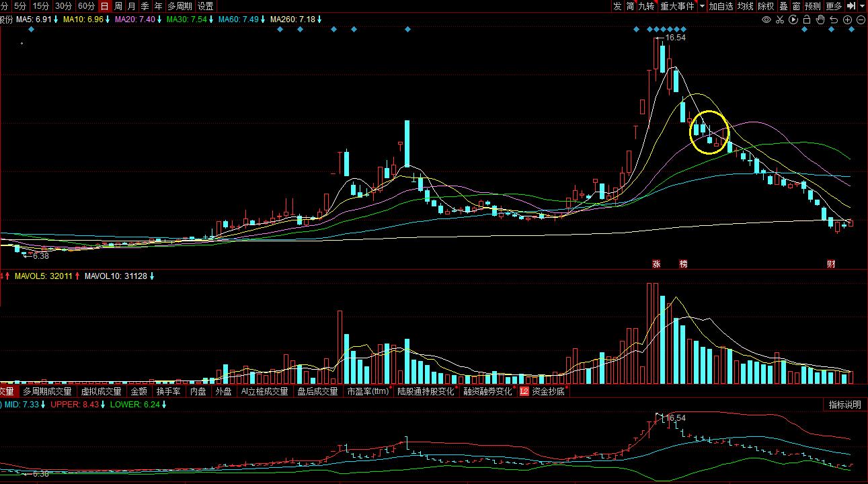Screen dimensions: 868x484
Task: Activate the hand pan tool
Action: 820,20
